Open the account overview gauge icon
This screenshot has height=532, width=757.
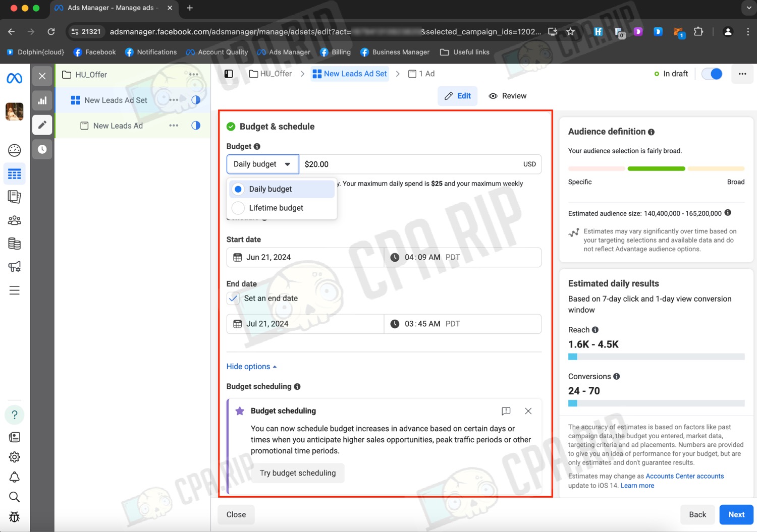click(15, 150)
